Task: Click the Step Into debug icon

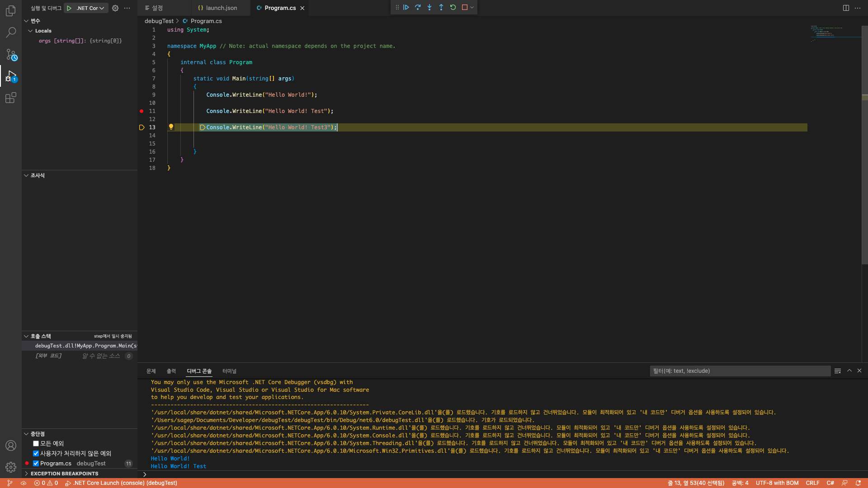Action: [429, 7]
